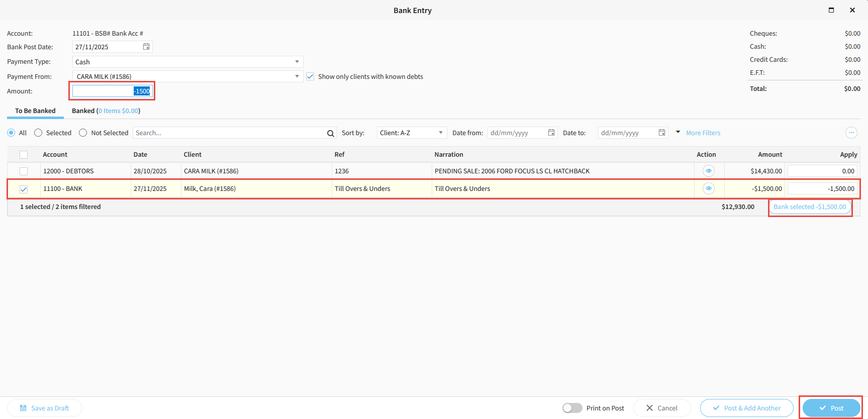This screenshot has height=419, width=868.
Task: Open the more options ellipsis button
Action: click(851, 133)
